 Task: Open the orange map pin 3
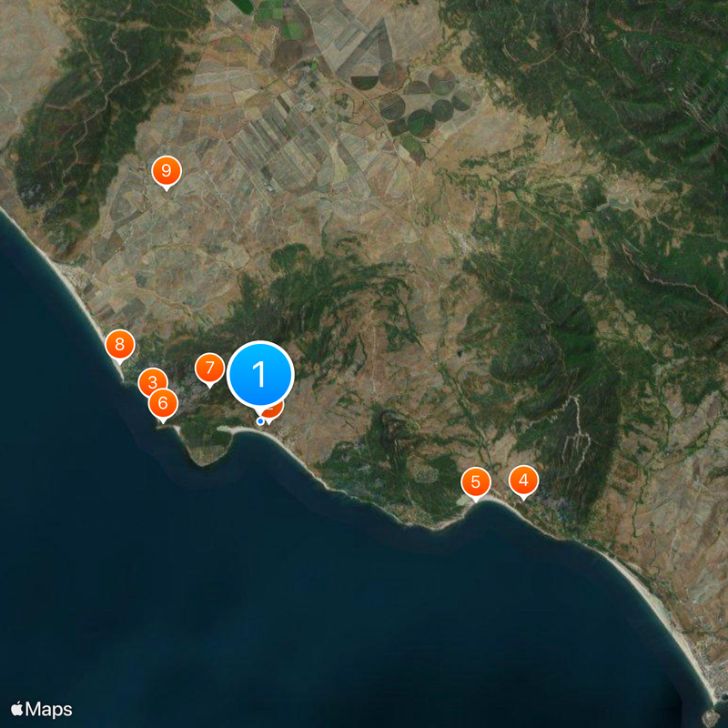153,382
